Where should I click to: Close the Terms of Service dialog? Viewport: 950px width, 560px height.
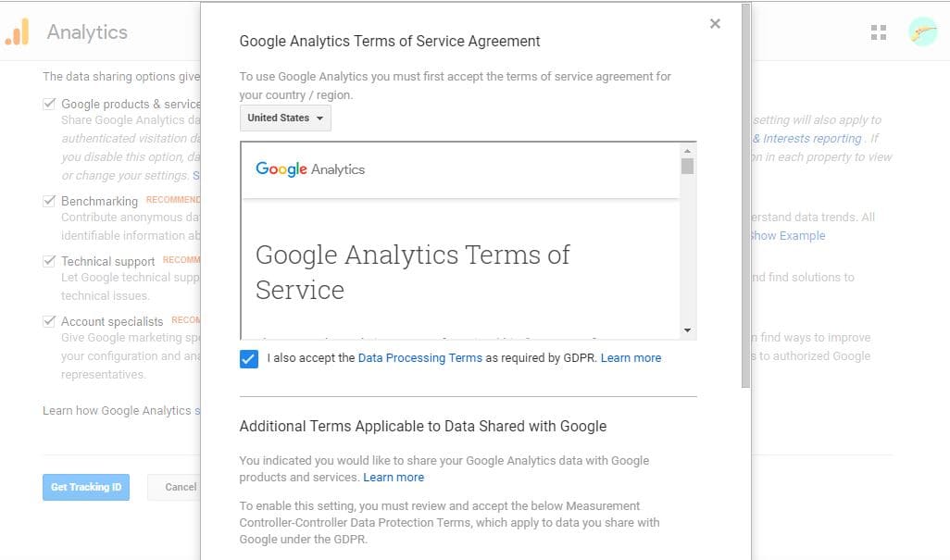(x=715, y=24)
